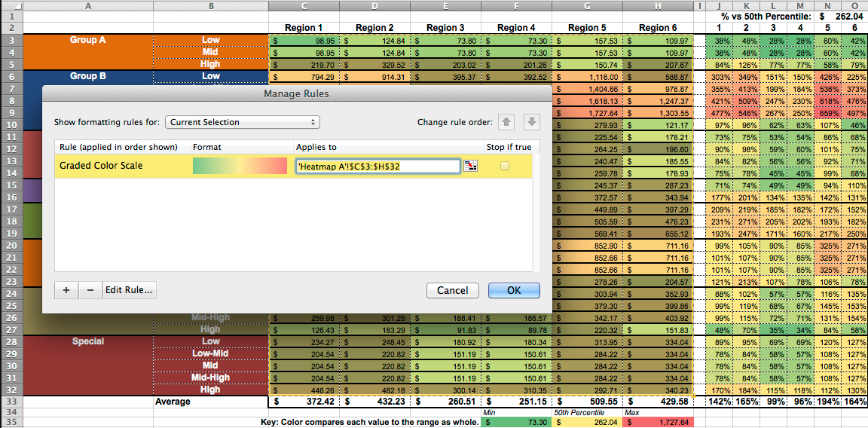Screen dimensions: 868x428
Task: Select column G header
Action: pos(587,5)
